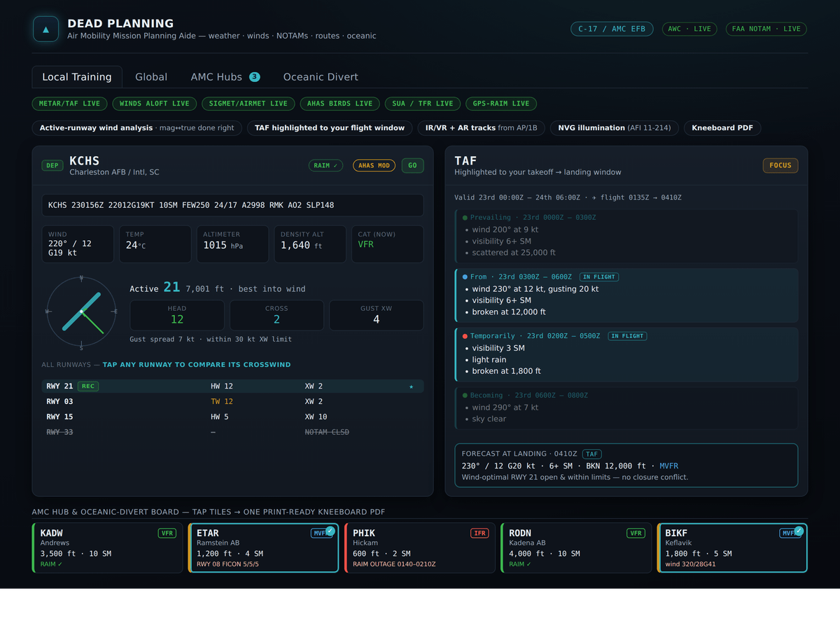Toggle the AHAS BIRDS LIVE chip
The height and width of the screenshot is (642, 840).
click(x=340, y=104)
